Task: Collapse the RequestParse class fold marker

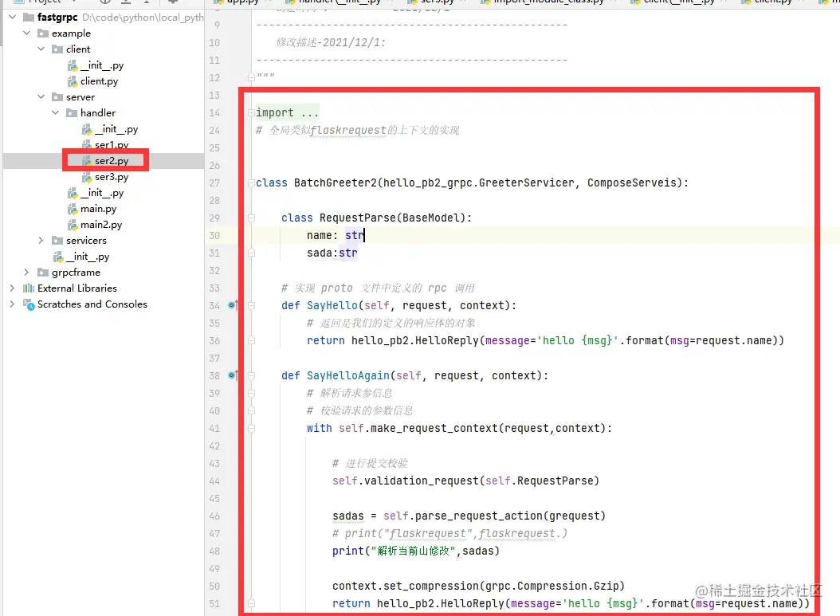Action: pos(251,218)
